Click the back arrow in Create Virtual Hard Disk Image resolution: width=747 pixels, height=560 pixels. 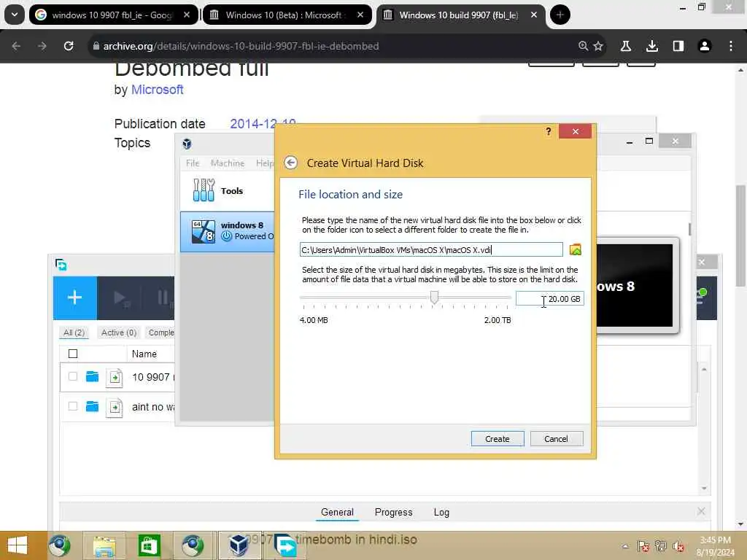click(290, 163)
